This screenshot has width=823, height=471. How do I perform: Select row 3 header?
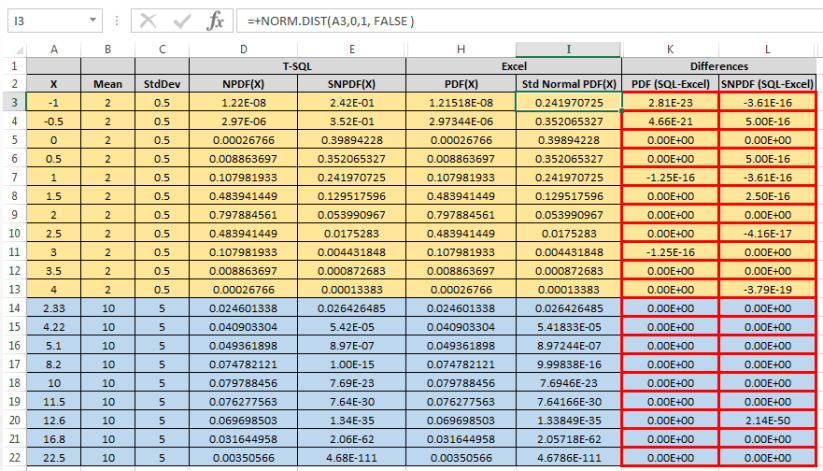pyautogui.click(x=15, y=102)
